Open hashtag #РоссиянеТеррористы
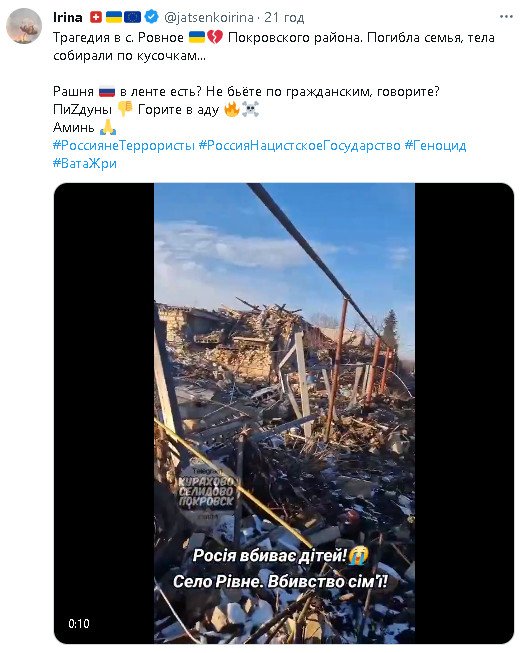 click(124, 145)
